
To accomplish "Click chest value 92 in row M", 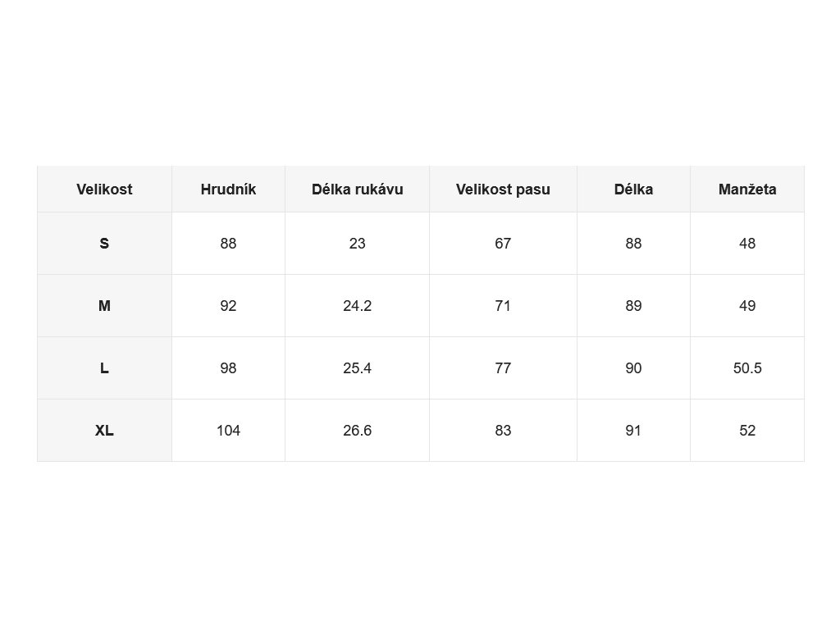I will pyautogui.click(x=228, y=306).
